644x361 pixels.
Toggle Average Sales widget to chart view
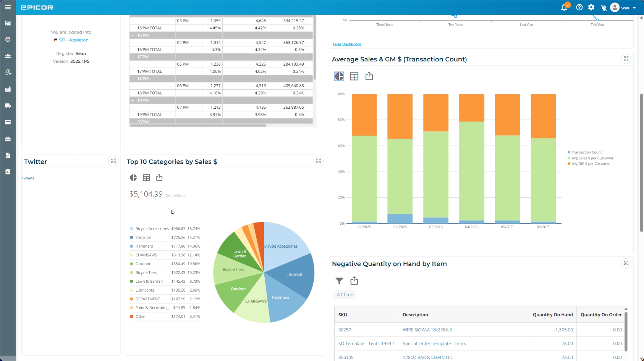coord(339,76)
